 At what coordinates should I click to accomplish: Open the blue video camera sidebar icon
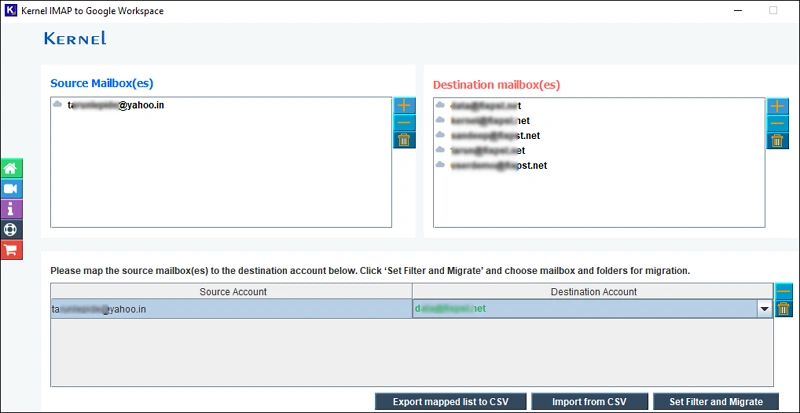[11, 189]
